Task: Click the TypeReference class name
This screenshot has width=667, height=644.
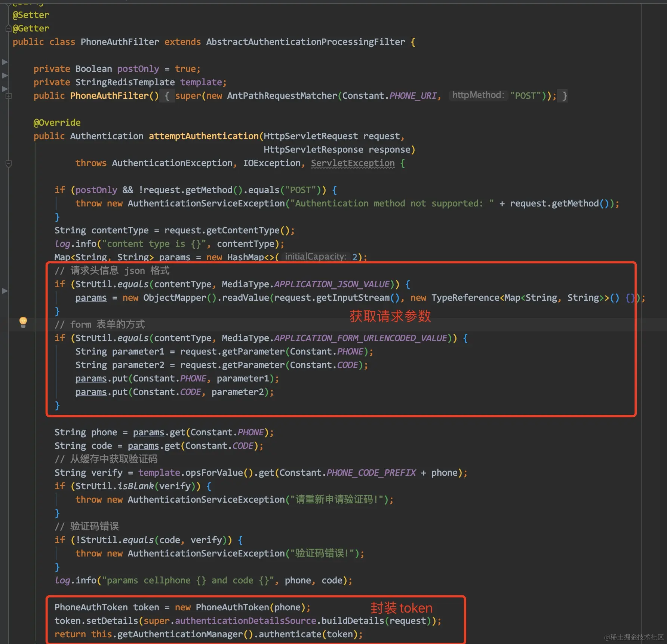Action: coord(465,298)
